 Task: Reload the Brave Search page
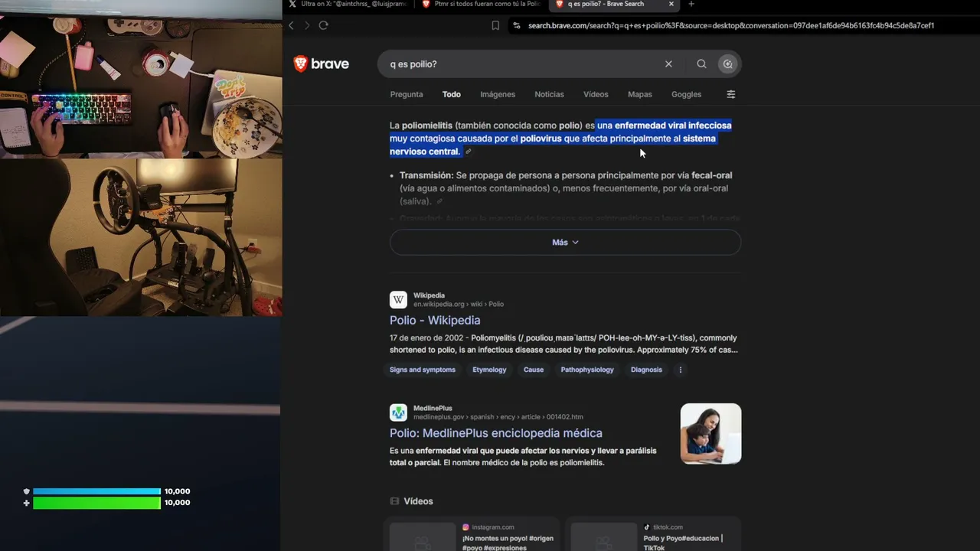click(x=324, y=25)
